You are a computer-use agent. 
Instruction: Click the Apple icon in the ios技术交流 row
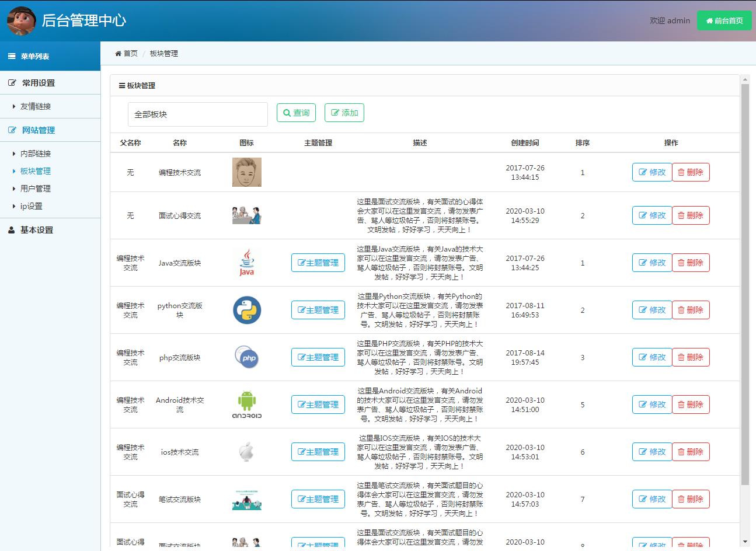[246, 451]
